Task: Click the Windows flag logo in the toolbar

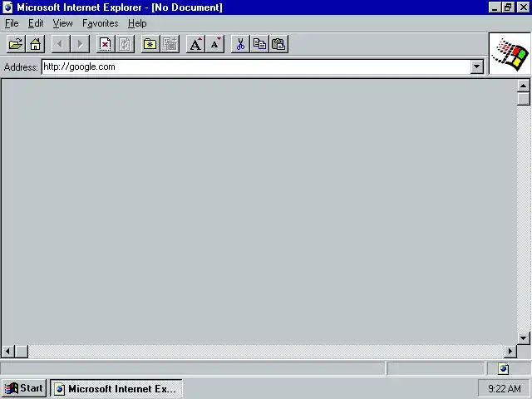Action: (x=510, y=53)
